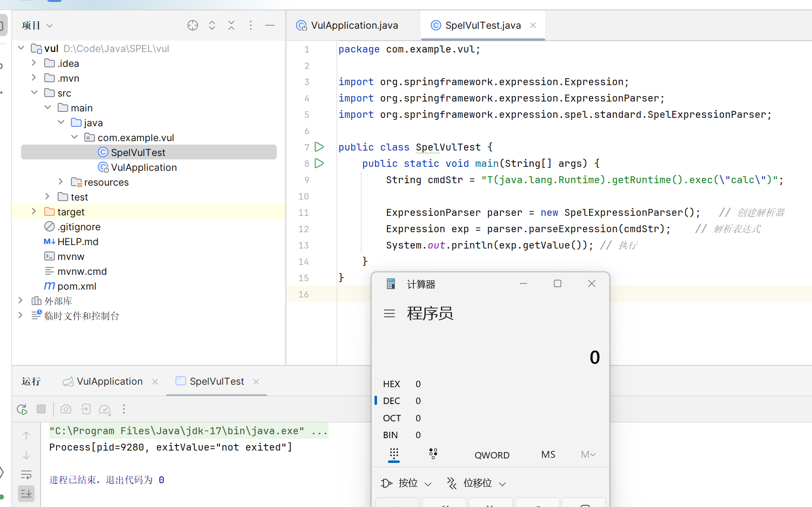Expand the target folder
The width and height of the screenshot is (812, 507).
pyautogui.click(x=34, y=211)
